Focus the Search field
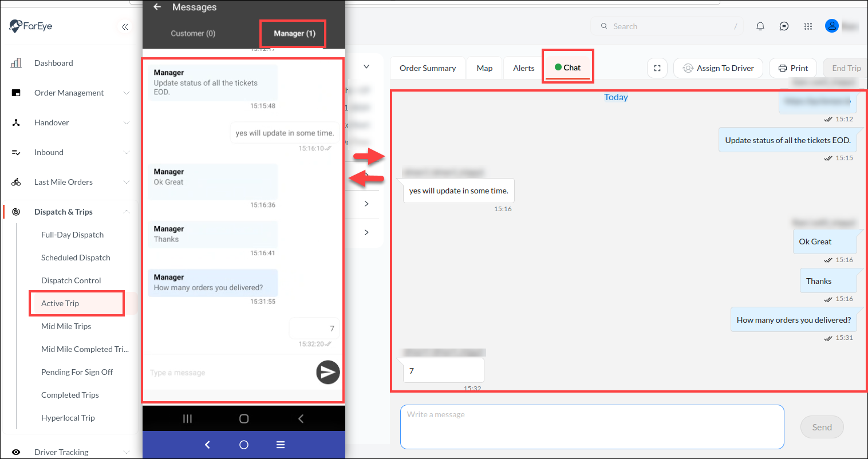This screenshot has height=459, width=868. tap(667, 26)
